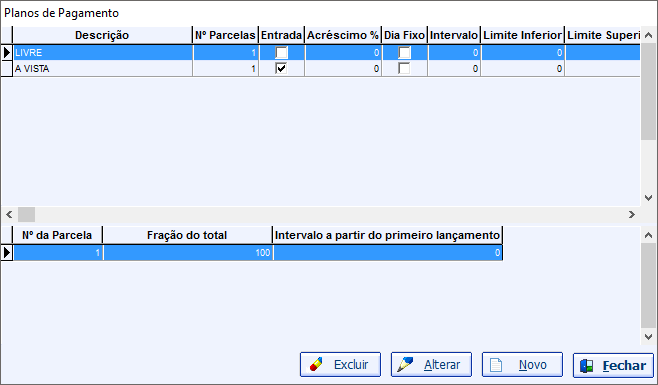Enable the Dia Fixo checkbox for LIVRE
Image resolution: width=658 pixels, height=385 pixels.
coord(405,52)
